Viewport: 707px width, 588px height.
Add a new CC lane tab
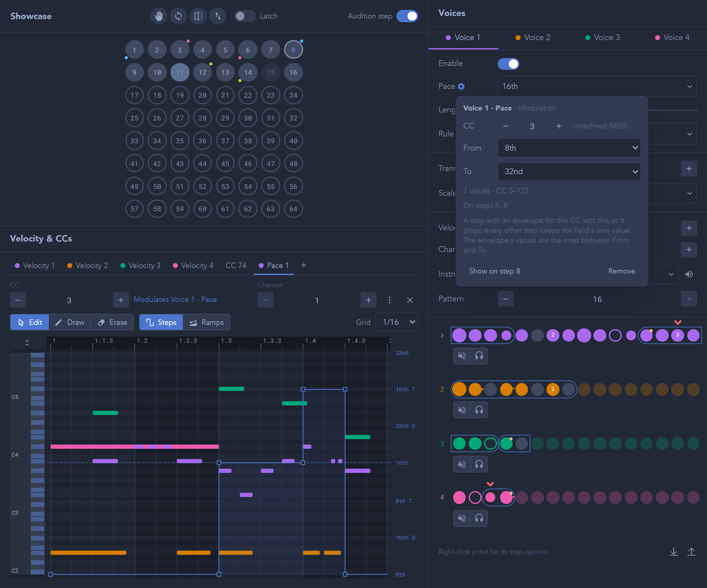[304, 265]
